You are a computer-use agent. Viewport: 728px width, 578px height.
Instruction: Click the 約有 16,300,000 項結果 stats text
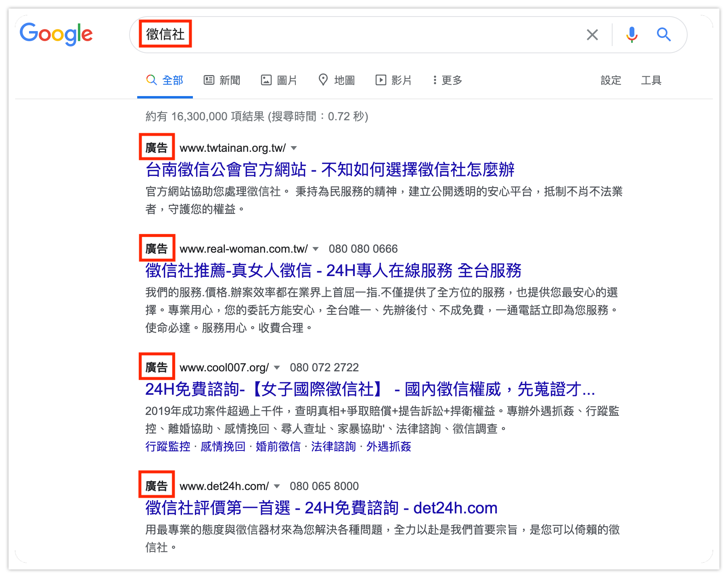tap(205, 117)
